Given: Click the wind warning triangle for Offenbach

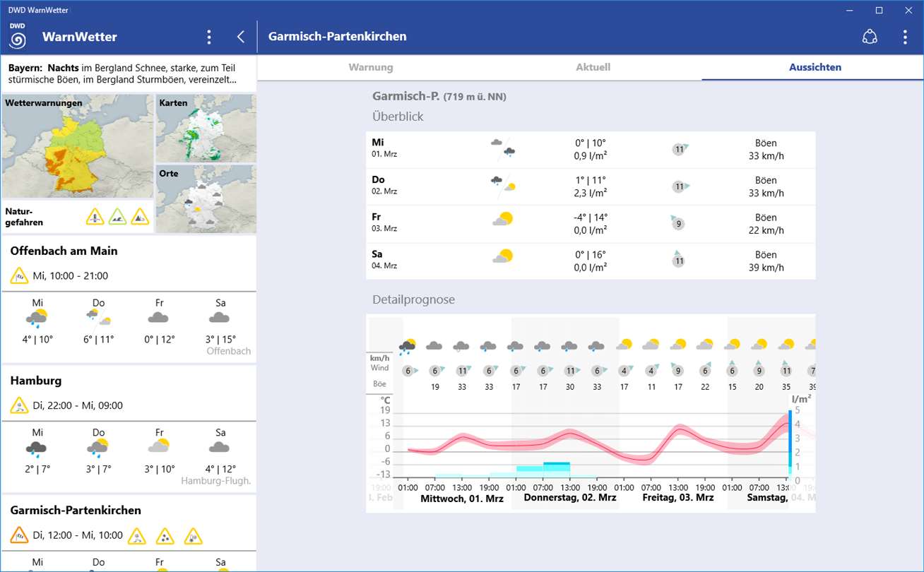Looking at the screenshot, I should [19, 275].
